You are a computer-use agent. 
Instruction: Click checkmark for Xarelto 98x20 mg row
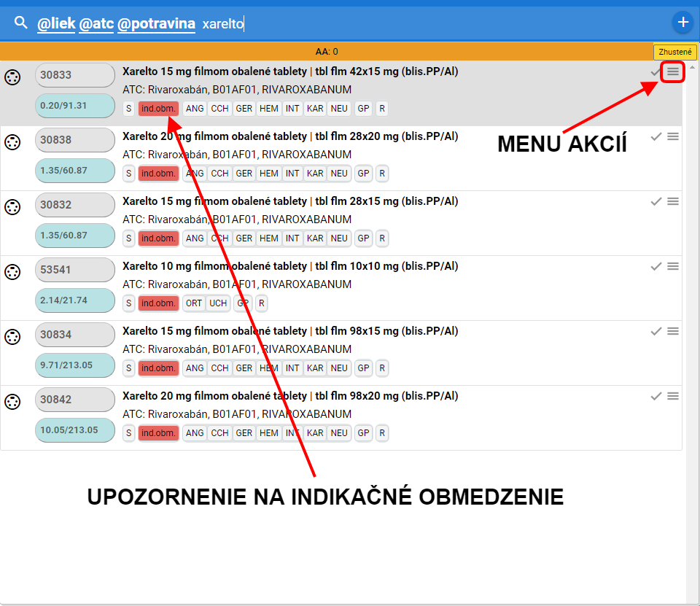click(656, 396)
